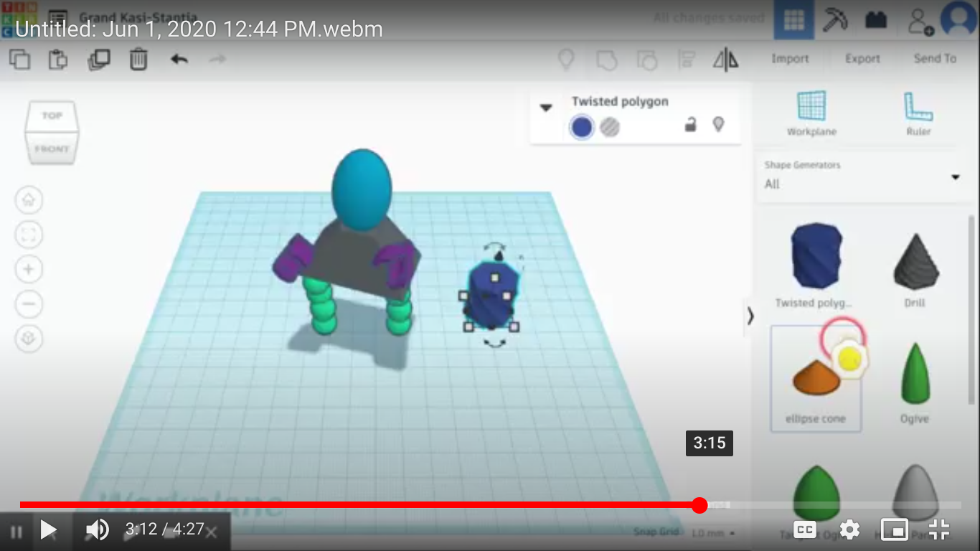
Task: Click the rotation arrow handle below the twisted polygon
Action: pos(494,344)
